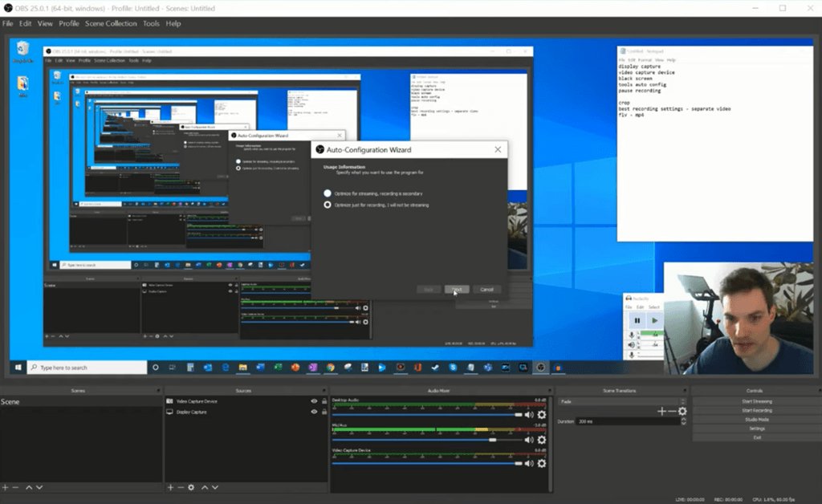This screenshot has width=822, height=504.
Task: Click the Windows search box in taskbar
Action: tap(88, 367)
